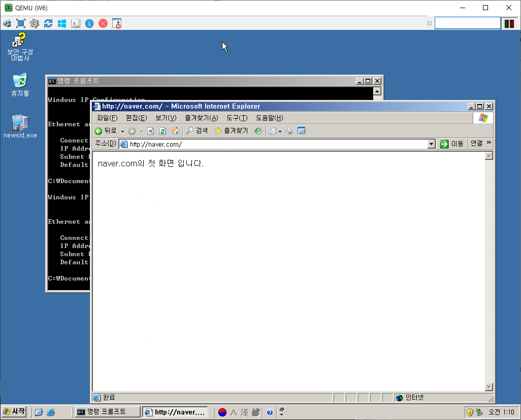Click the mail envelope icon in IE
The image size is (521, 420).
coord(274,131)
